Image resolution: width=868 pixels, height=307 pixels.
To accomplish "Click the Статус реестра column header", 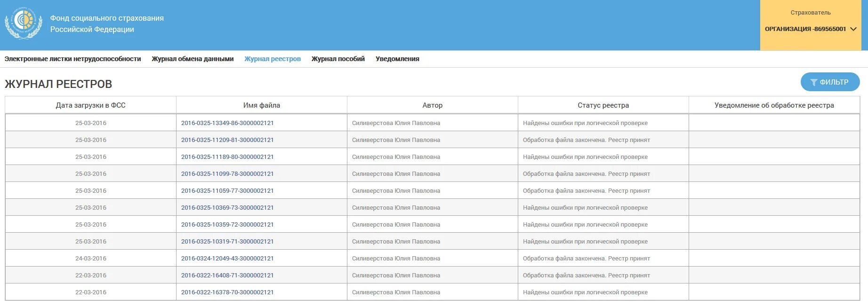I will click(603, 105).
